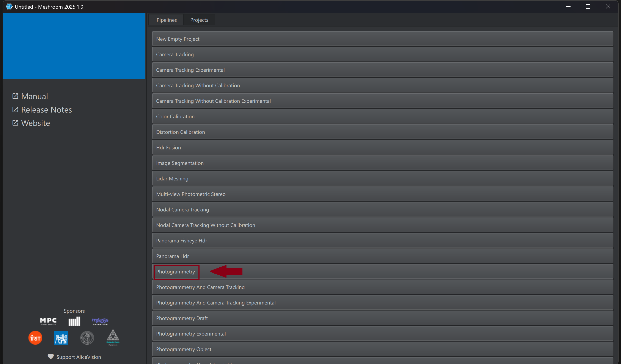Pick Camera Tracking Without Calibration Experimental
Screen dimensions: 621x364
point(382,101)
